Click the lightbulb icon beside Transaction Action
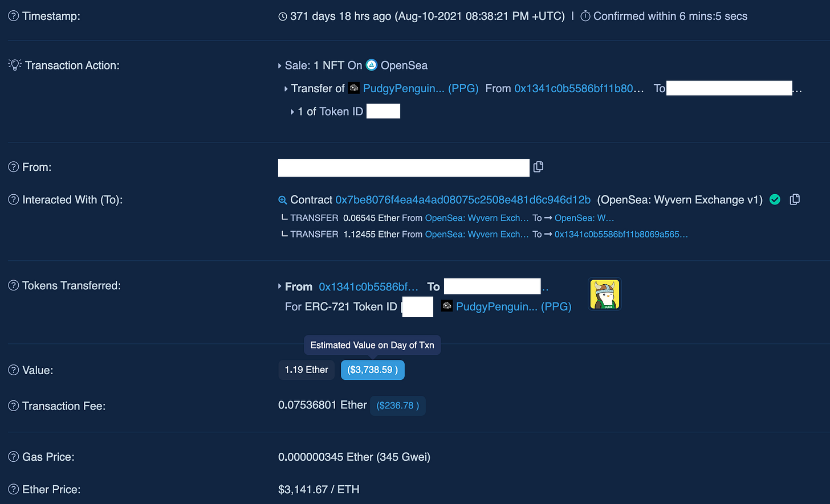Screen dimensions: 830x504 coord(14,65)
